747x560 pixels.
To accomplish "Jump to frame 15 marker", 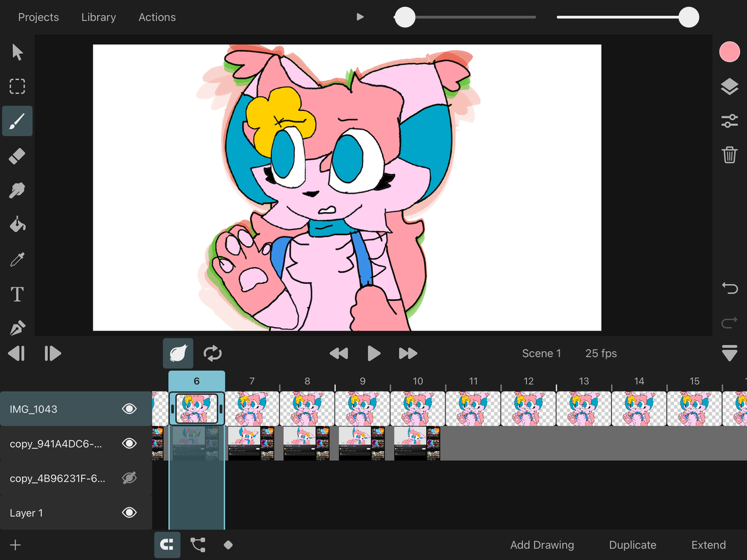I will pyautogui.click(x=694, y=380).
